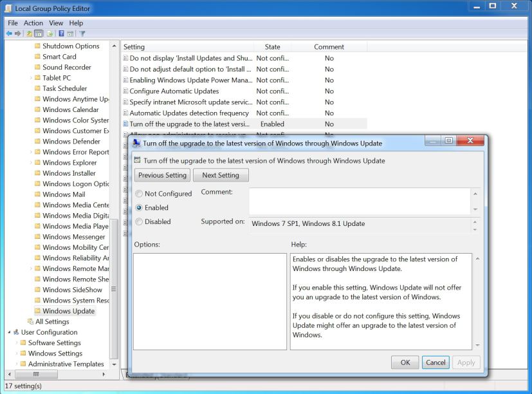Expand the Windows Remote Management node

coord(31,268)
